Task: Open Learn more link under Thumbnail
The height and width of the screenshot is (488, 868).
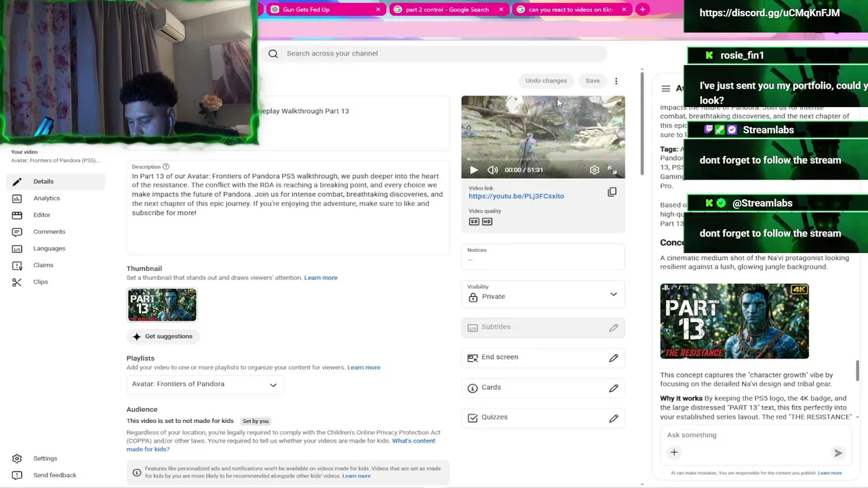Action: click(x=321, y=278)
